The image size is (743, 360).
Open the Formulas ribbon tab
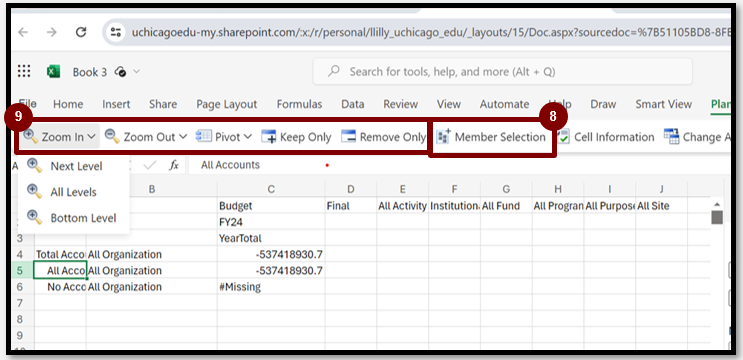click(299, 104)
